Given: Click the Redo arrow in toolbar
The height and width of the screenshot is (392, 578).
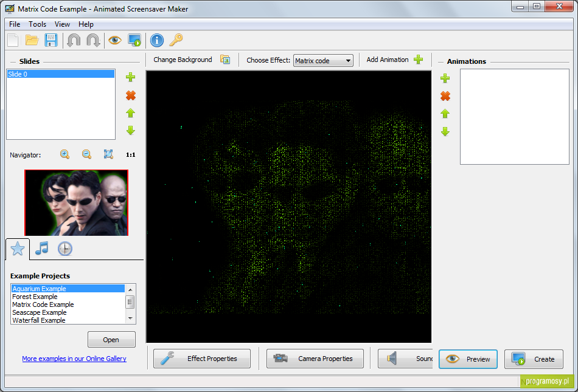Looking at the screenshot, I should [x=93, y=40].
